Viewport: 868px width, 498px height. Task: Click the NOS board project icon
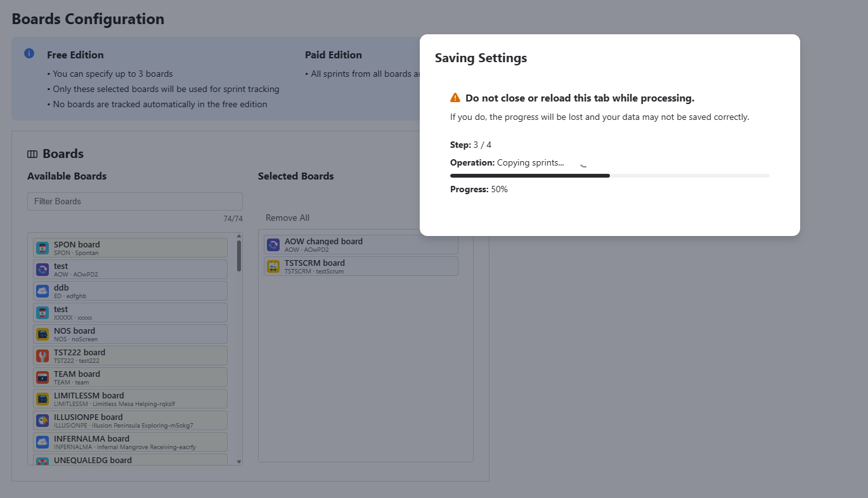pyautogui.click(x=42, y=334)
